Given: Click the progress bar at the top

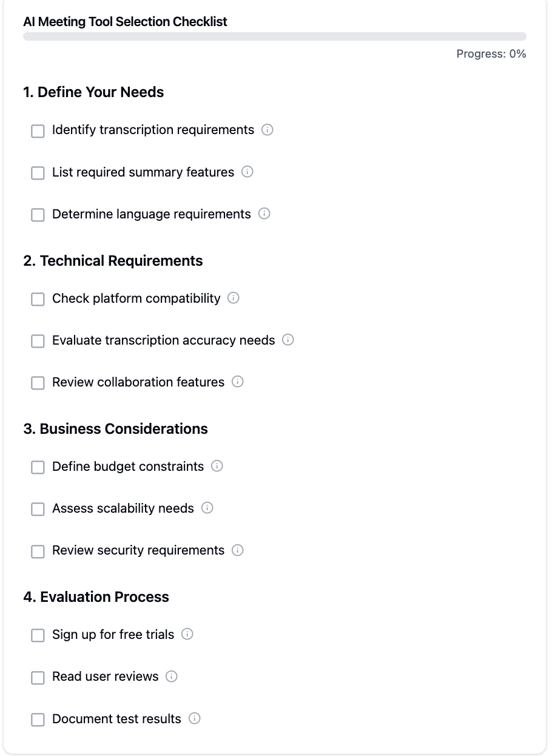Looking at the screenshot, I should [x=275, y=36].
